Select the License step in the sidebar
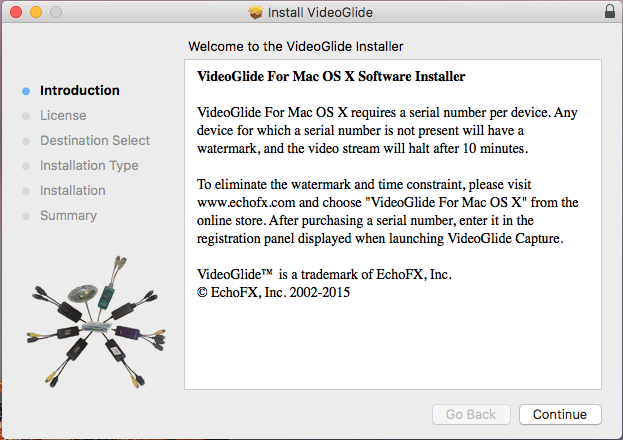The image size is (623, 440). point(63,116)
